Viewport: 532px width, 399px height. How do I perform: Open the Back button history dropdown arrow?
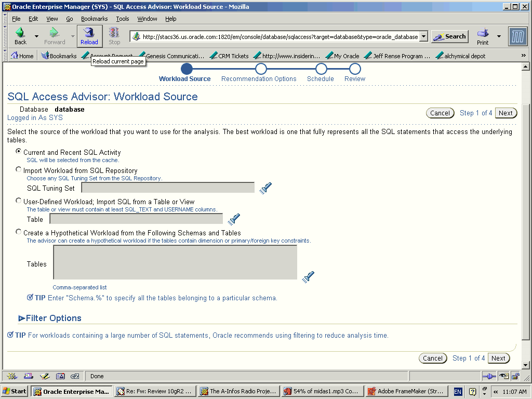click(36, 36)
